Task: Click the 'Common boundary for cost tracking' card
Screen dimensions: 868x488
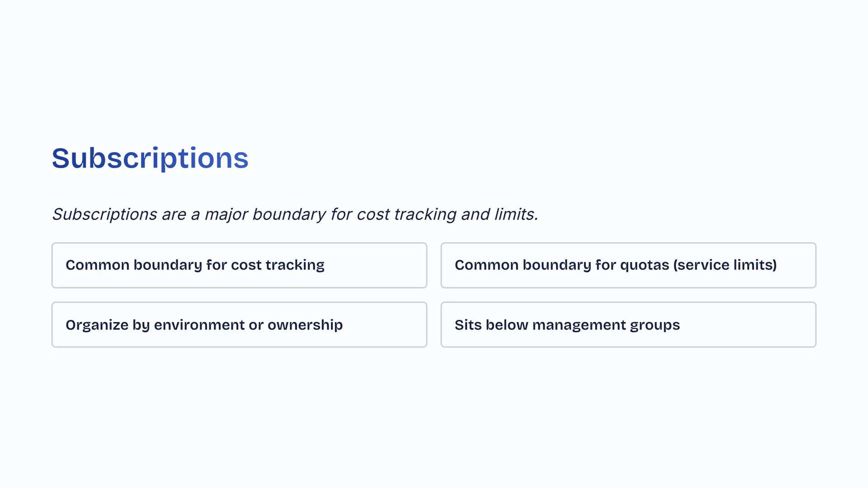Action: (239, 265)
